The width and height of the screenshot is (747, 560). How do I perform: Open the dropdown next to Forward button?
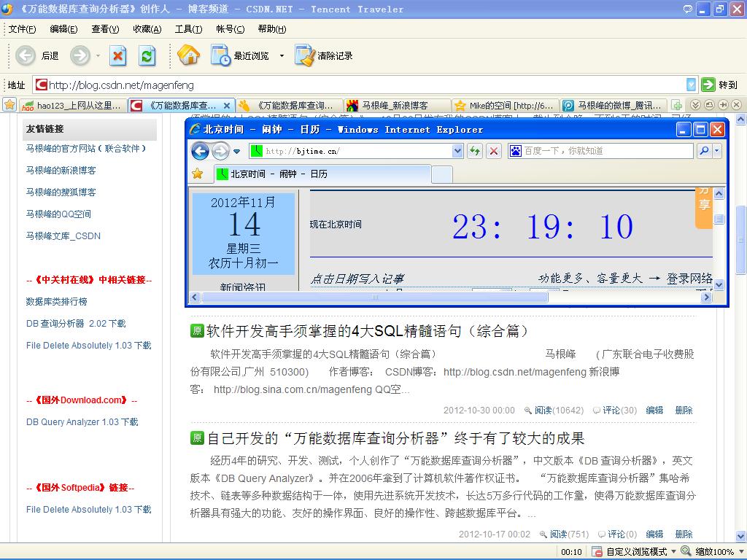98,55
